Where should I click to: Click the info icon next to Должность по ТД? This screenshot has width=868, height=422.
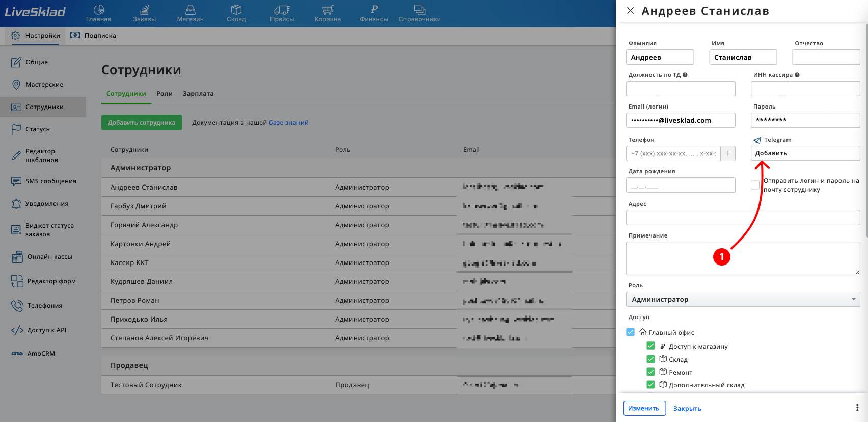(x=685, y=75)
